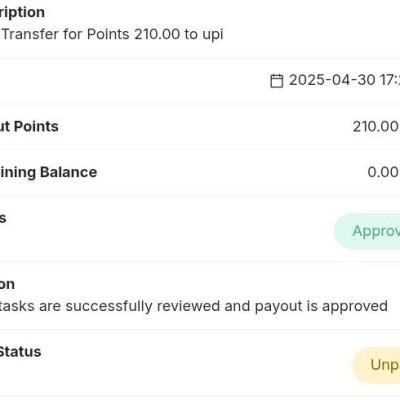Select the 2025-04-30 date timestamp

coord(344,80)
